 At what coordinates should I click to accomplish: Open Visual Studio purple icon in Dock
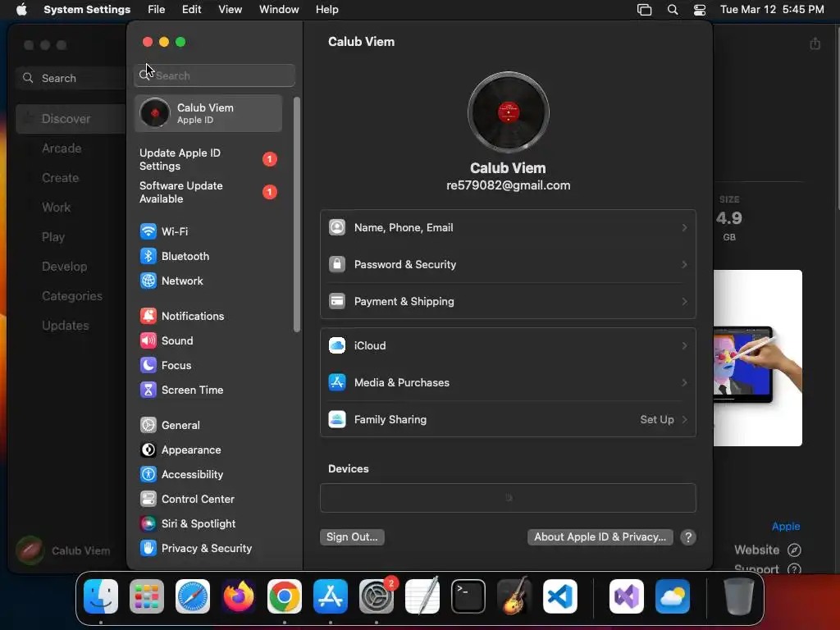coord(626,596)
